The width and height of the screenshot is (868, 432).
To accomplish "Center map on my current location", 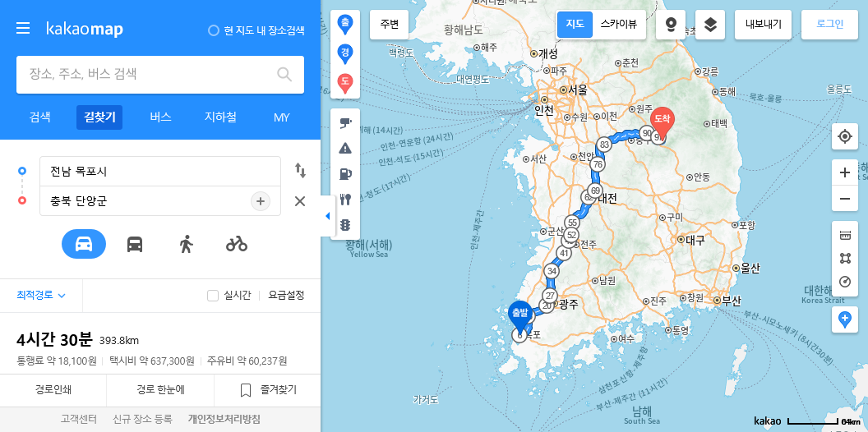I will tap(845, 136).
